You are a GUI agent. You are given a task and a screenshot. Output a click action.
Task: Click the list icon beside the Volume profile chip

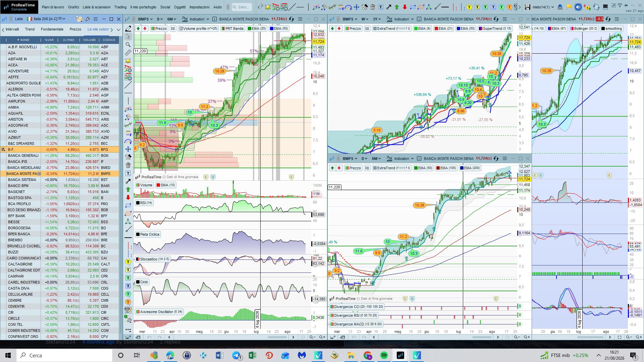coord(173,28)
